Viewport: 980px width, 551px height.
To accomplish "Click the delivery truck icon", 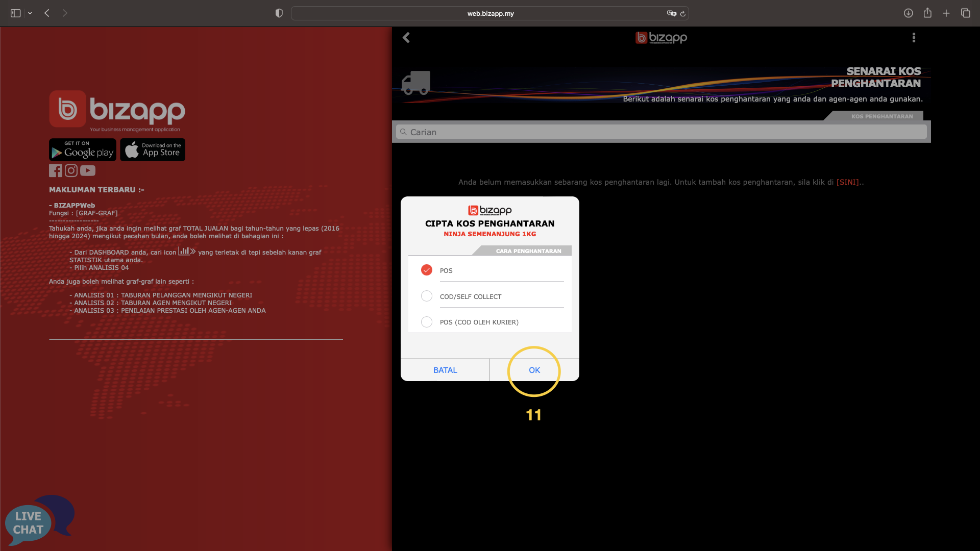I will pos(416,83).
